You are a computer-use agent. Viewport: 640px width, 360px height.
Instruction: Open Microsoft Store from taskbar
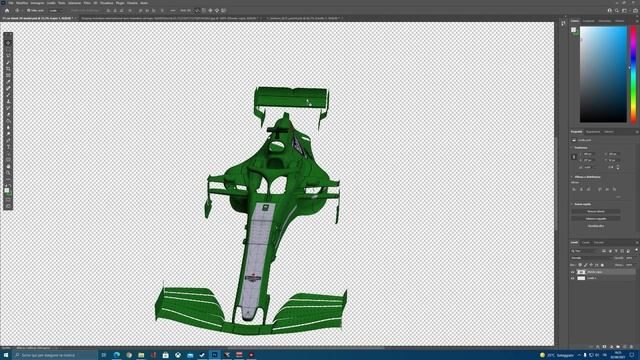[x=166, y=355]
